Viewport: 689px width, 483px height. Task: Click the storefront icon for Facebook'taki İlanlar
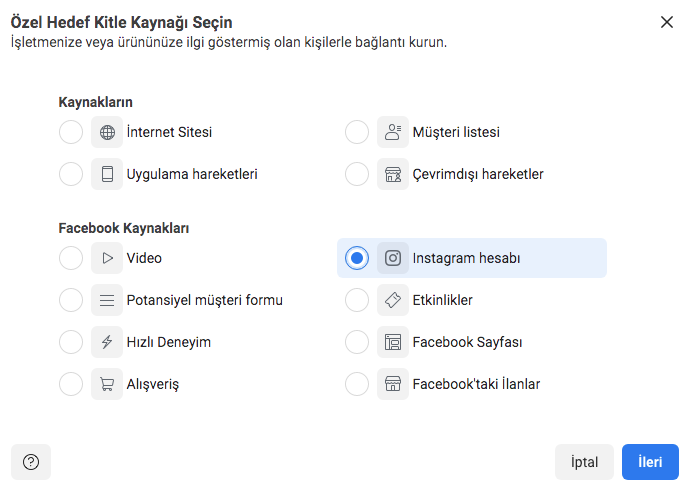point(393,384)
